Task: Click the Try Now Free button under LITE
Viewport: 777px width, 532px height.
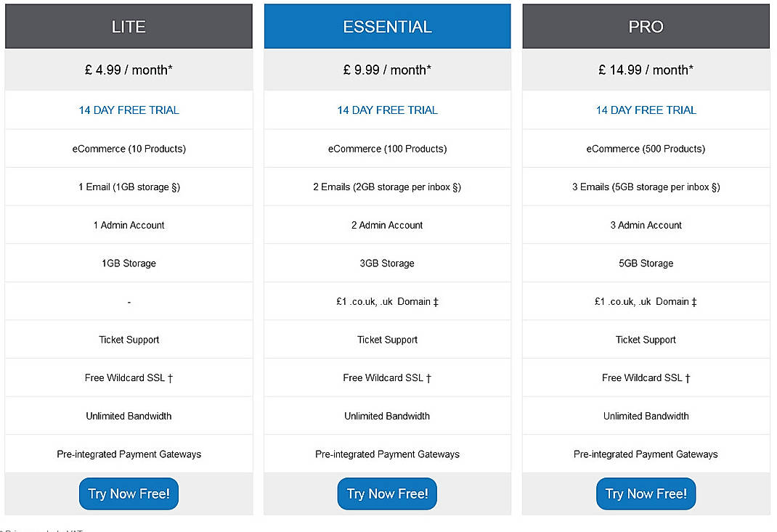Action: [129, 494]
